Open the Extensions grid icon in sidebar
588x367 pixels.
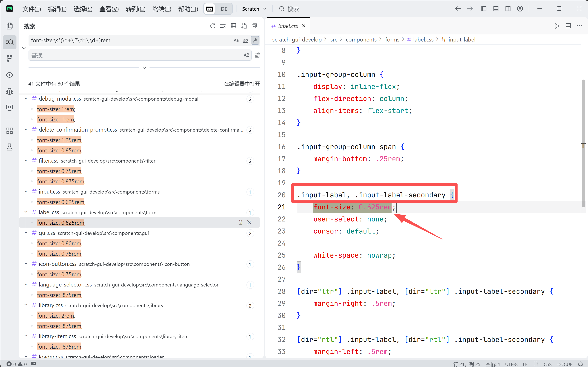[9, 131]
